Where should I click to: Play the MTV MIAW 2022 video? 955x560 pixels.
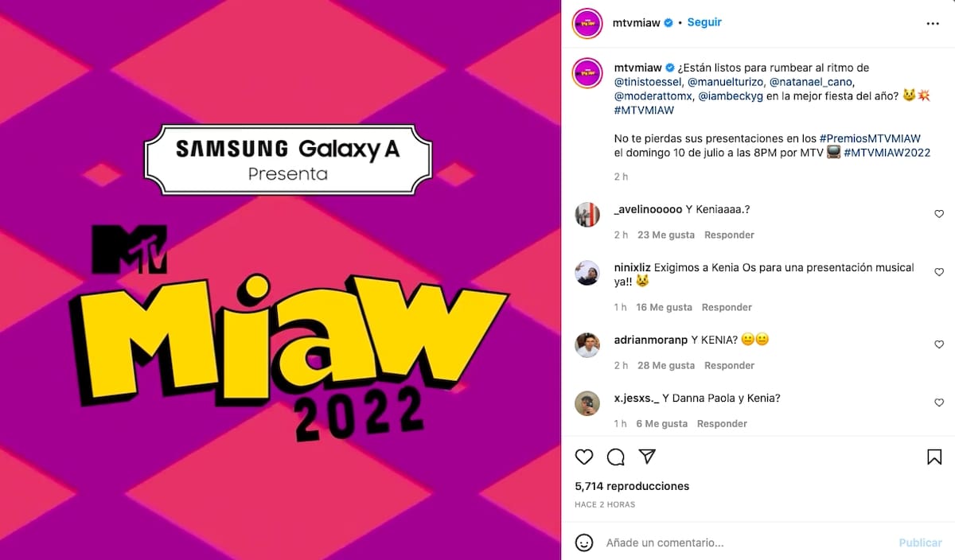(x=280, y=280)
